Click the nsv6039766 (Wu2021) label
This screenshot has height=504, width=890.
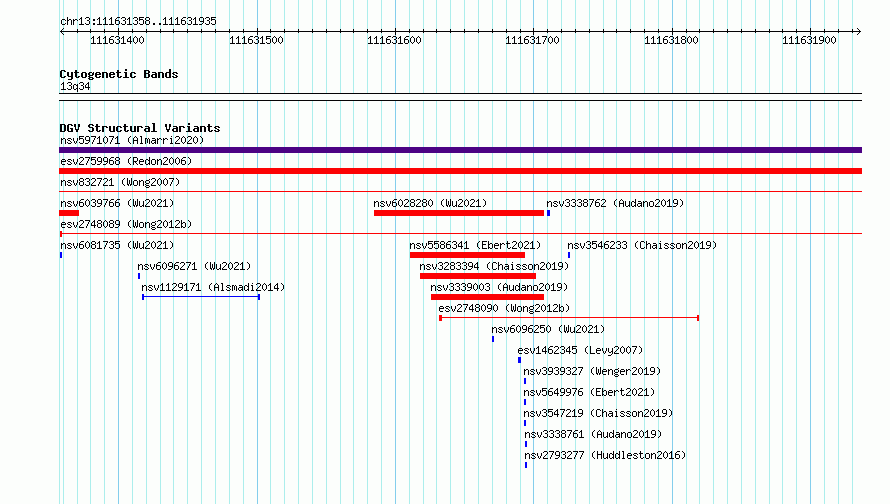117,203
